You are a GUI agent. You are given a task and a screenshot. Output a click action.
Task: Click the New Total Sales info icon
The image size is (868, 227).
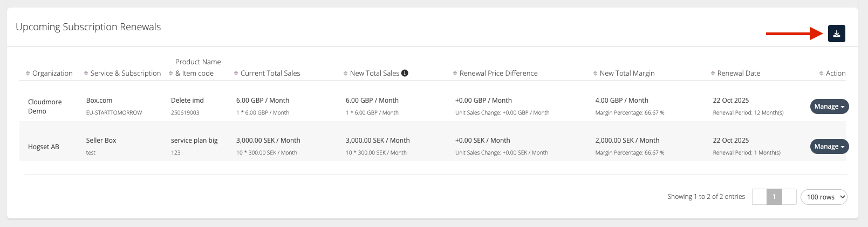coord(405,74)
